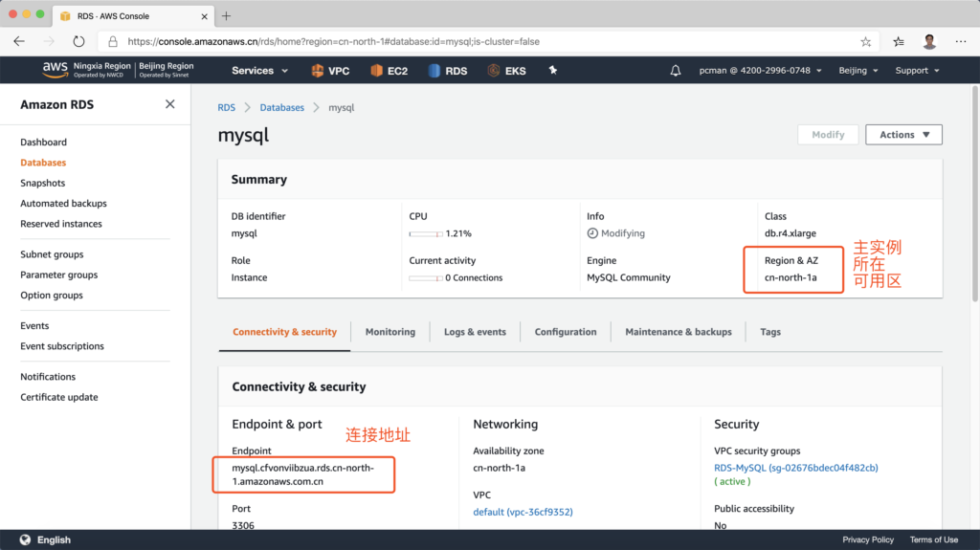
Task: Open the EC2 service shortcut
Action: click(375, 71)
